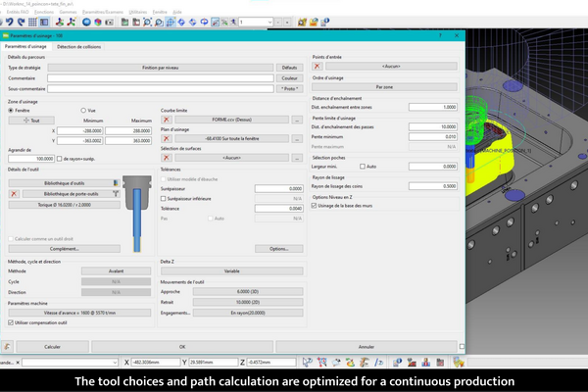Enable the Surépaisseur inférieure checkbox
The width and height of the screenshot is (588, 392).
tap(163, 198)
